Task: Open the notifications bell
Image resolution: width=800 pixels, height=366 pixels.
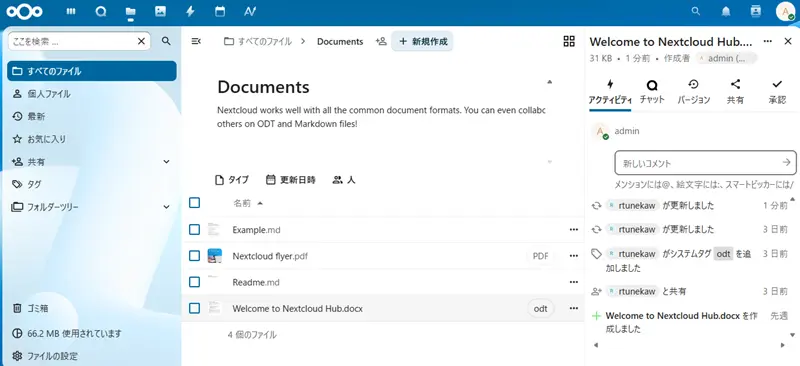Action: pyautogui.click(x=726, y=11)
